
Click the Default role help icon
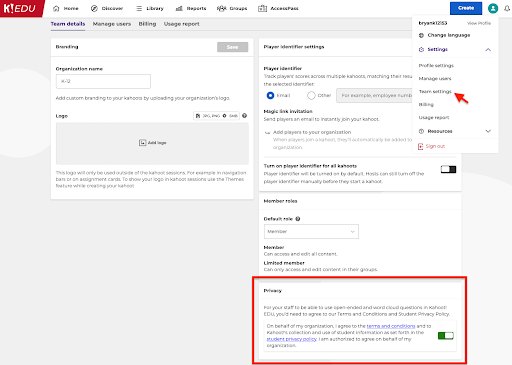click(298, 219)
